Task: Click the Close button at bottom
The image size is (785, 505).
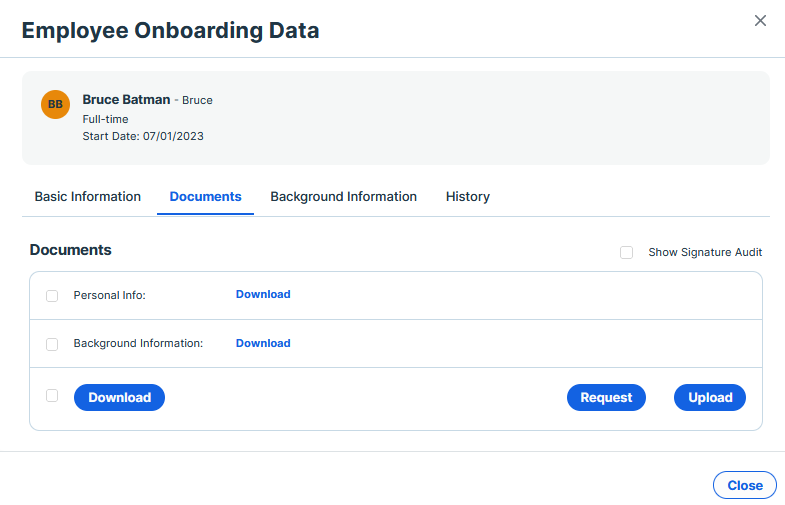Action: pos(745,485)
